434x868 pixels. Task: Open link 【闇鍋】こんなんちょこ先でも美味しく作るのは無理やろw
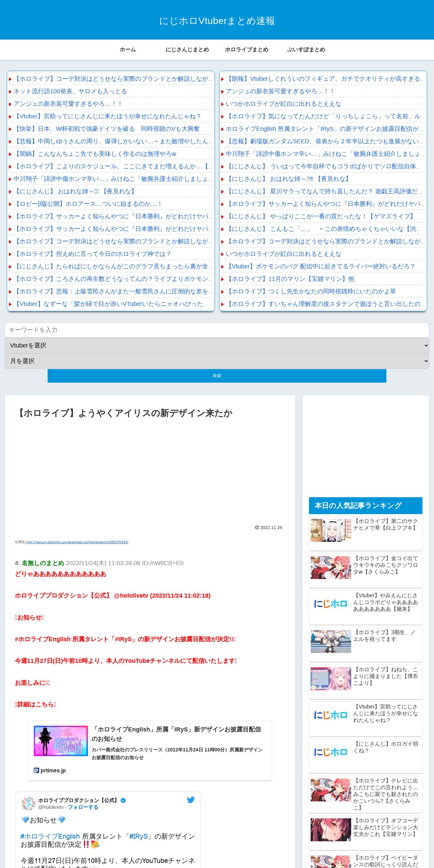pos(95,154)
